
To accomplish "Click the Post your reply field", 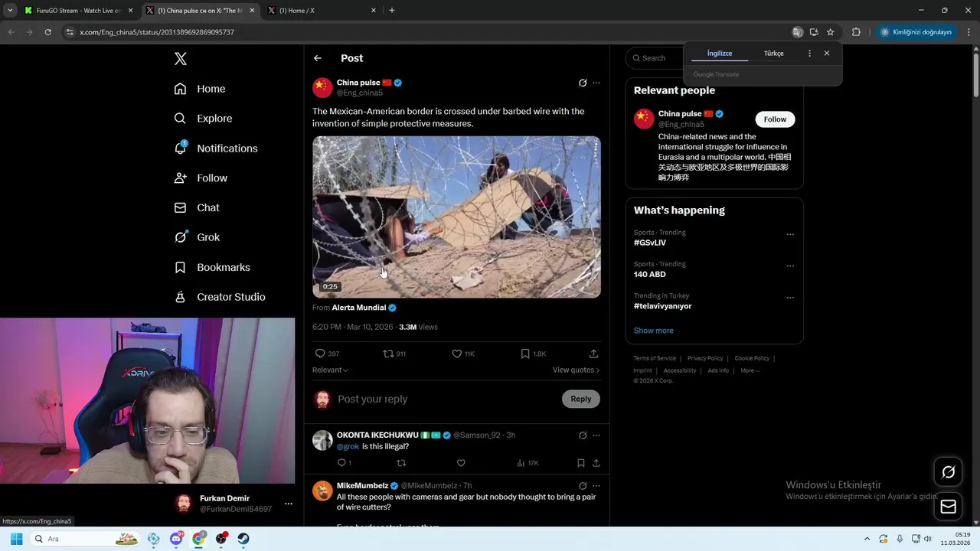I will 448,399.
